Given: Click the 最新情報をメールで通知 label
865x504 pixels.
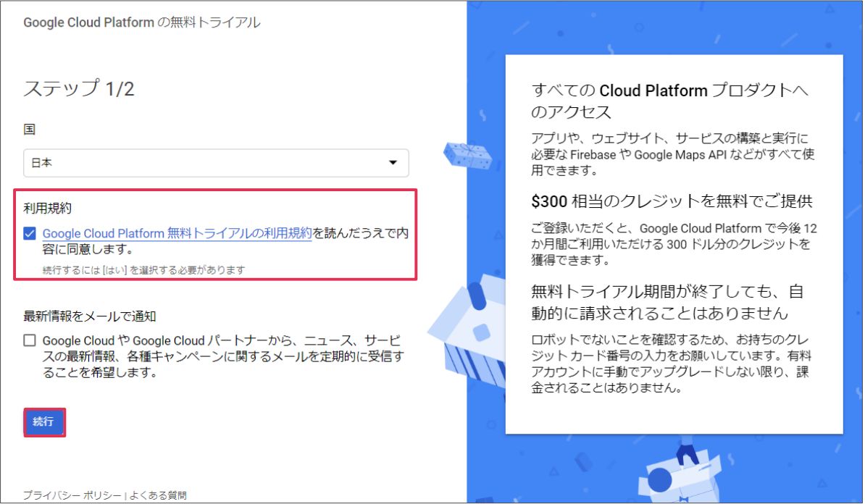Looking at the screenshot, I should coord(89,316).
